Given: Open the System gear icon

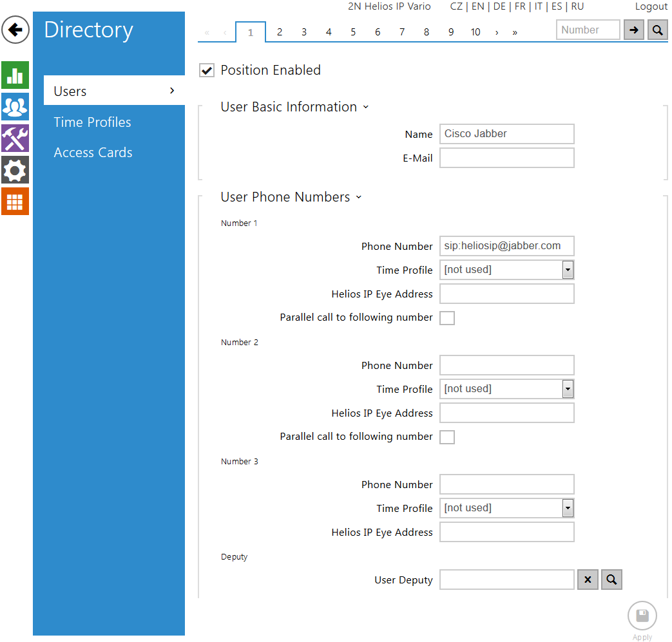Looking at the screenshot, I should coord(15,170).
